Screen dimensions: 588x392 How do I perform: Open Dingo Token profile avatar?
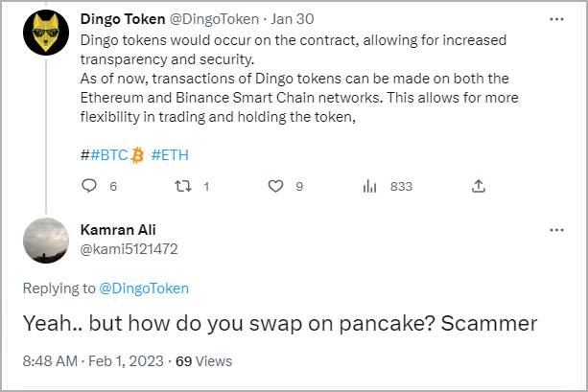click(x=46, y=33)
